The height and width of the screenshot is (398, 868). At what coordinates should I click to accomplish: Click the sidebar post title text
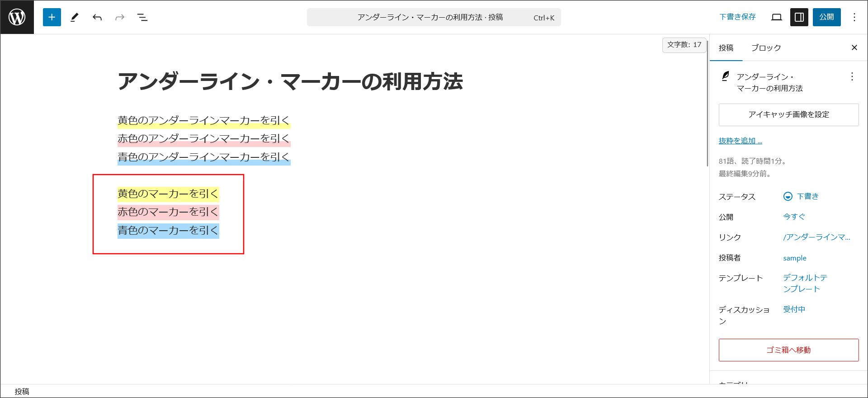click(770, 82)
